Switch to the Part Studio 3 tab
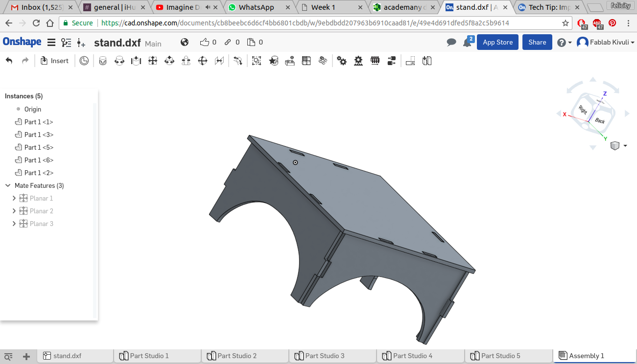Screen dimensions: 637x364 [x=324, y=356]
